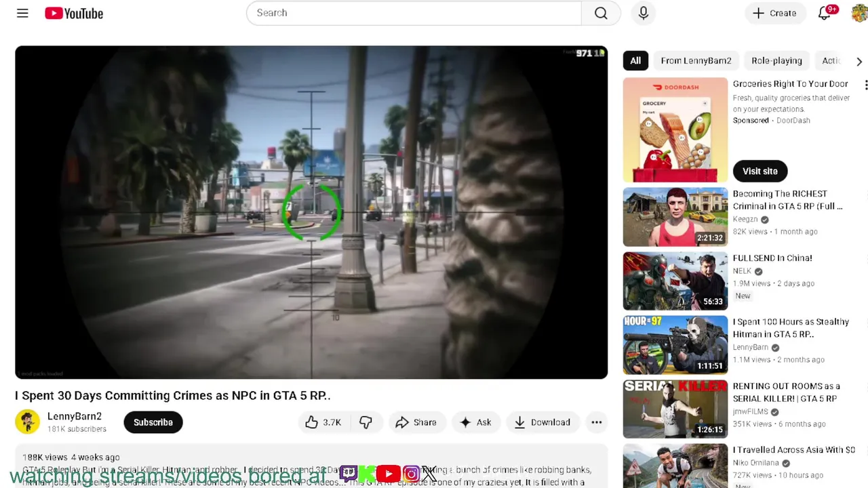Open the notifications bell
868x488 pixels.
[x=825, y=13]
